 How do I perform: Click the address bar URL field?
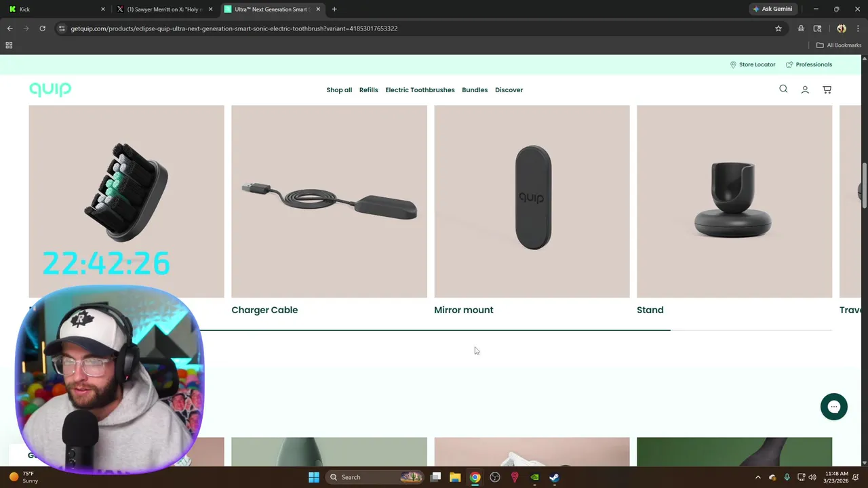[420, 28]
